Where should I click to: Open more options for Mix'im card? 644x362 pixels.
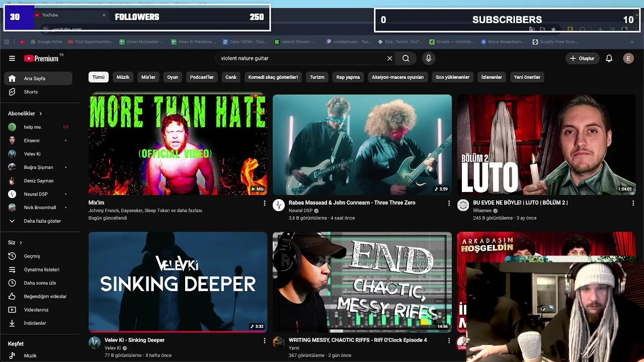(x=265, y=203)
